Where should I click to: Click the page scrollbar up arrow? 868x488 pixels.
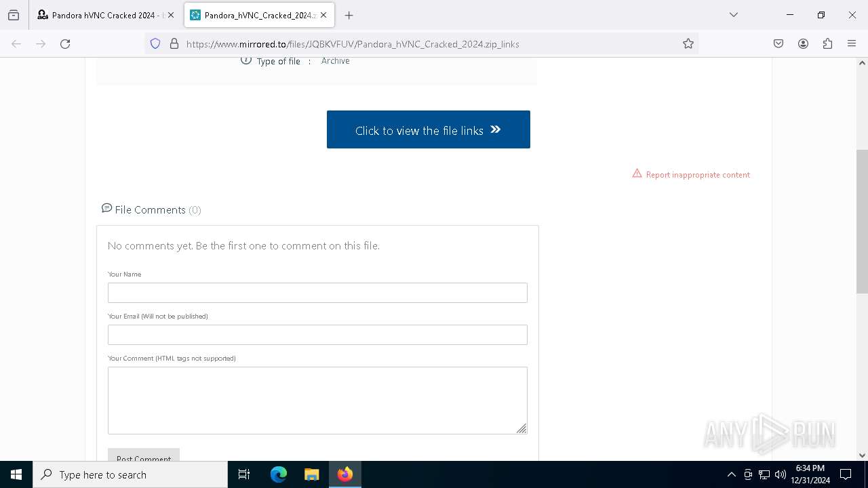pyautogui.click(x=862, y=63)
